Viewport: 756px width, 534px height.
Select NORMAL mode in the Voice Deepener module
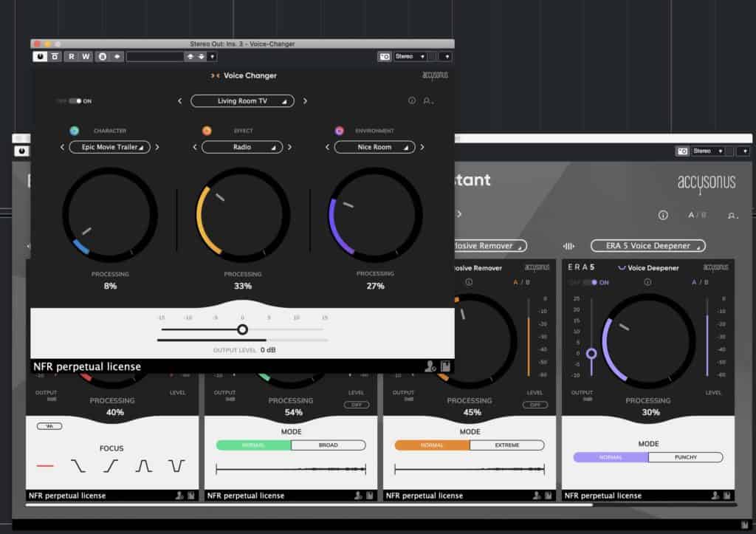(611, 457)
